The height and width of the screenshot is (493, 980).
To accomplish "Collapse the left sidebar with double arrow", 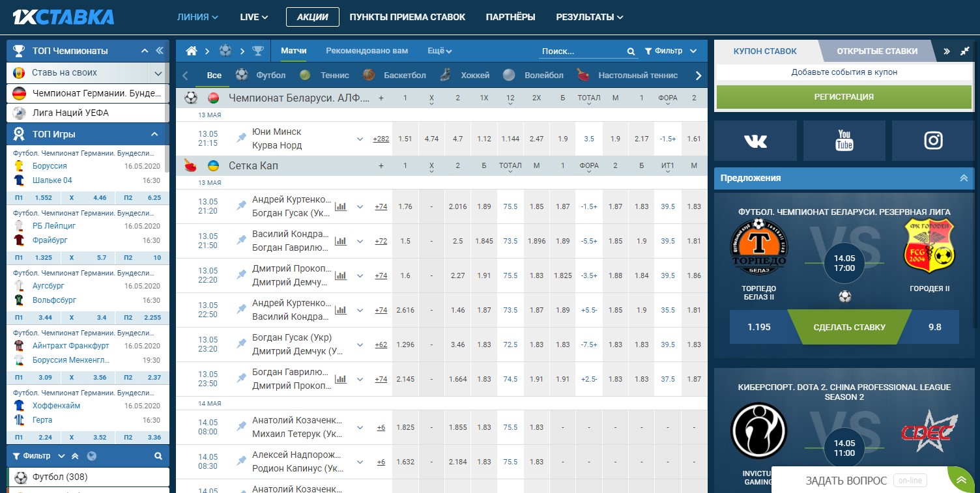I will [160, 51].
